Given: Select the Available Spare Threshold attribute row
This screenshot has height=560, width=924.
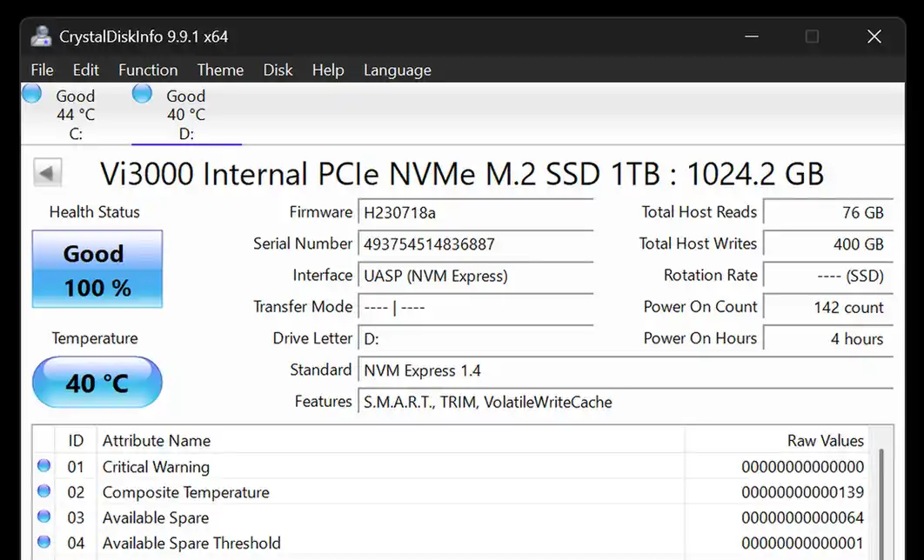Looking at the screenshot, I should [x=451, y=543].
